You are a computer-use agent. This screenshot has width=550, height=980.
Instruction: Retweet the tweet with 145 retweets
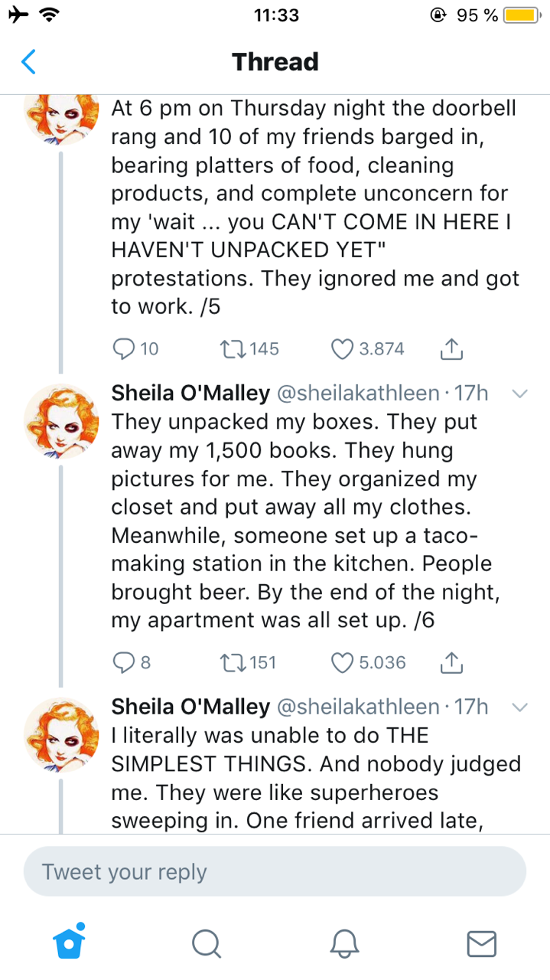(229, 349)
